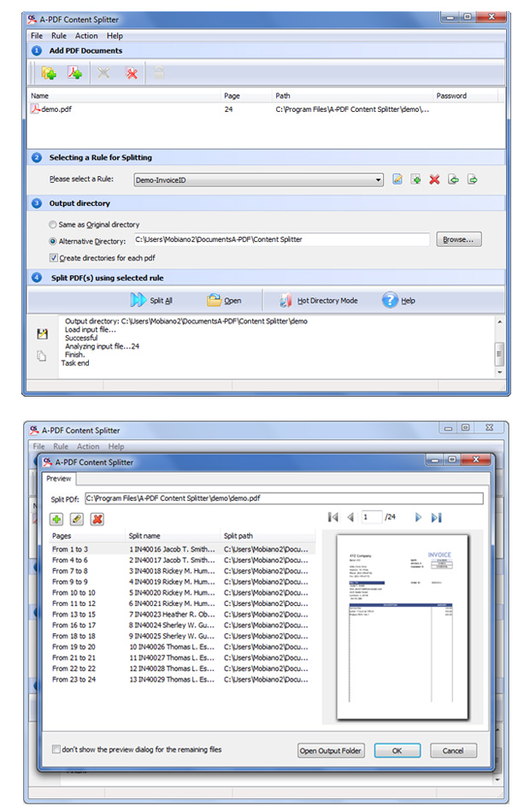This screenshot has height=812, width=530.
Task: Click Hot Directory Mode button
Action: 318,300
